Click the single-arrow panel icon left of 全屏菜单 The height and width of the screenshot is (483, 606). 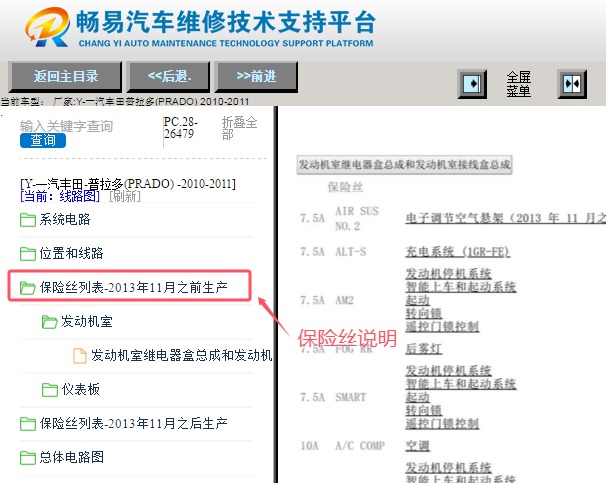(x=472, y=84)
